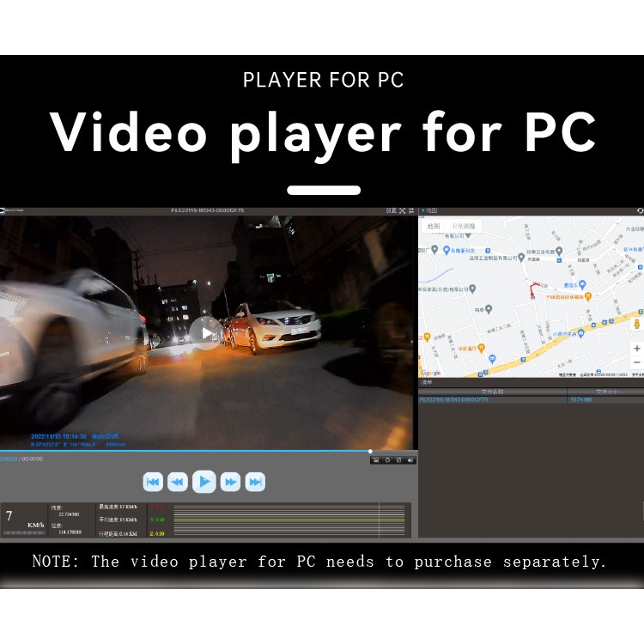Click the Street View pegman icon

pos(636,325)
